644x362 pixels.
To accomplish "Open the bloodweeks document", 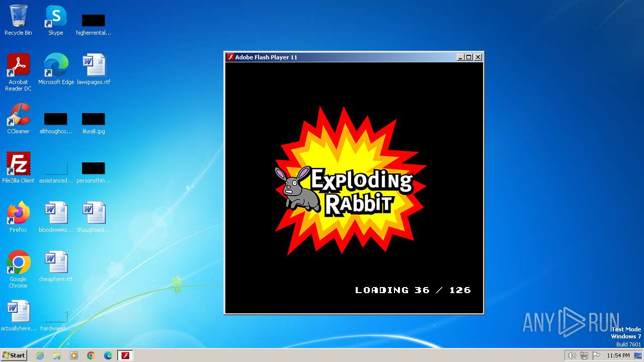I will [56, 217].
